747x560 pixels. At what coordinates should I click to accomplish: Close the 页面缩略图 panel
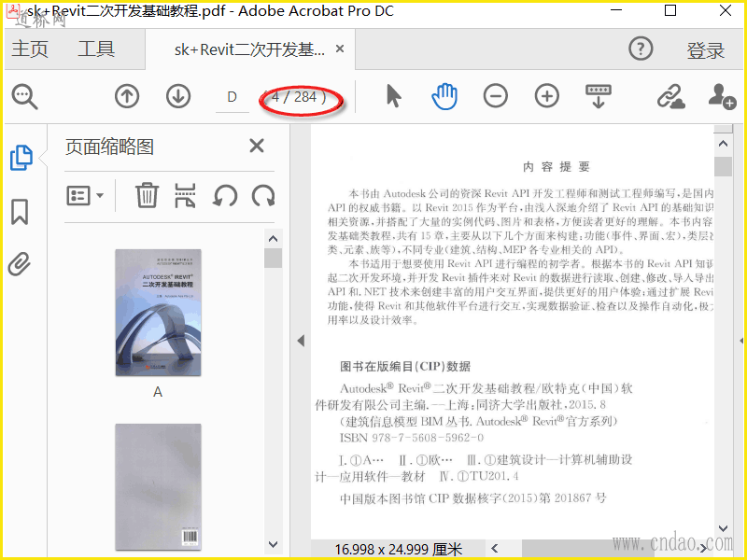[x=257, y=146]
